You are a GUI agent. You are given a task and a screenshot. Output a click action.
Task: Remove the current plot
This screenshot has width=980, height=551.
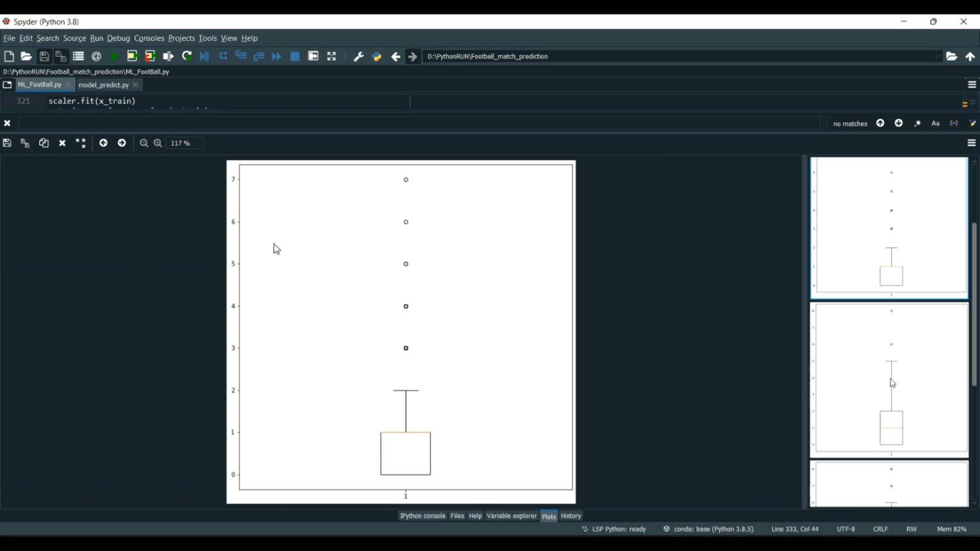tap(62, 142)
